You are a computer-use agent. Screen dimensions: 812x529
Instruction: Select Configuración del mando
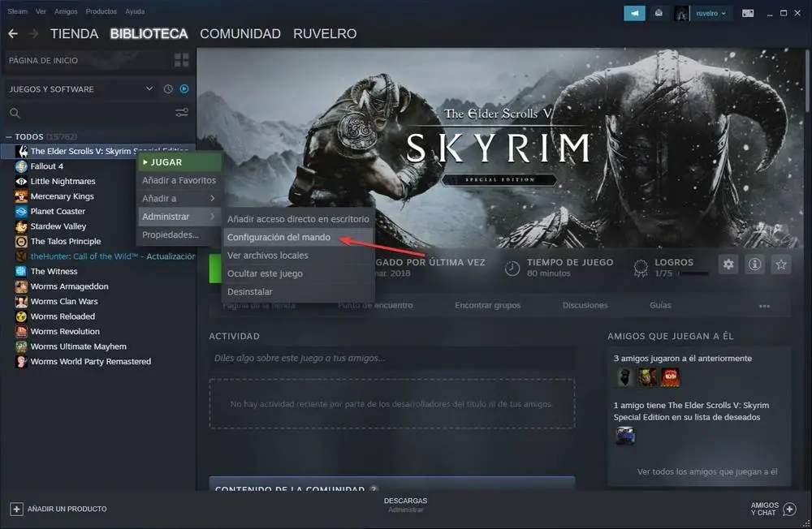(x=298, y=237)
